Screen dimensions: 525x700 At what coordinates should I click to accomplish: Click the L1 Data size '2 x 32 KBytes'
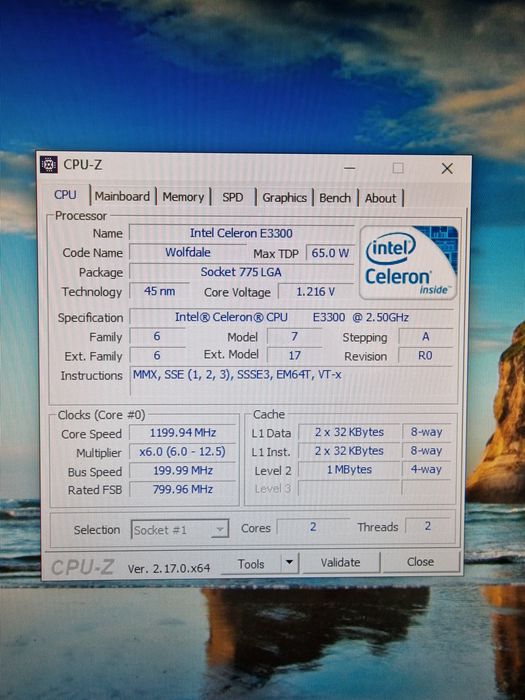349,432
